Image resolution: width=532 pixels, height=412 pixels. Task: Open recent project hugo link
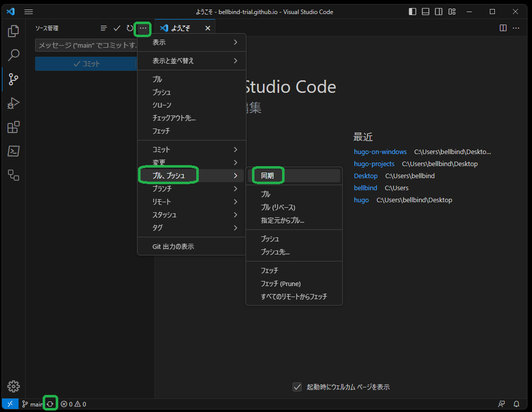361,200
